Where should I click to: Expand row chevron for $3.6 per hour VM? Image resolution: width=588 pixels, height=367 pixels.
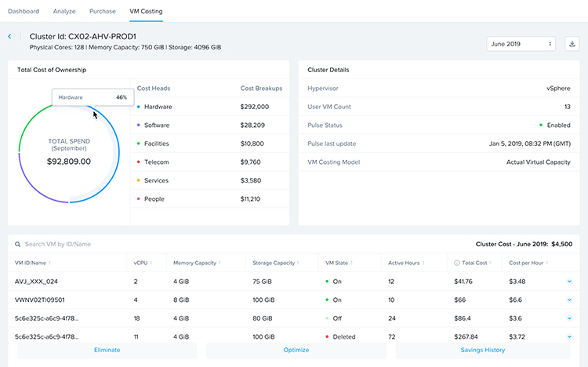click(569, 318)
